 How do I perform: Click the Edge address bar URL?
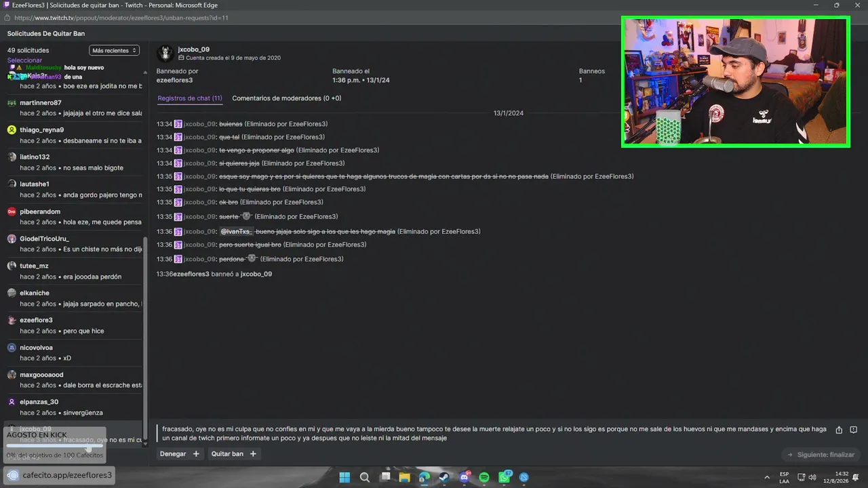pos(121,18)
